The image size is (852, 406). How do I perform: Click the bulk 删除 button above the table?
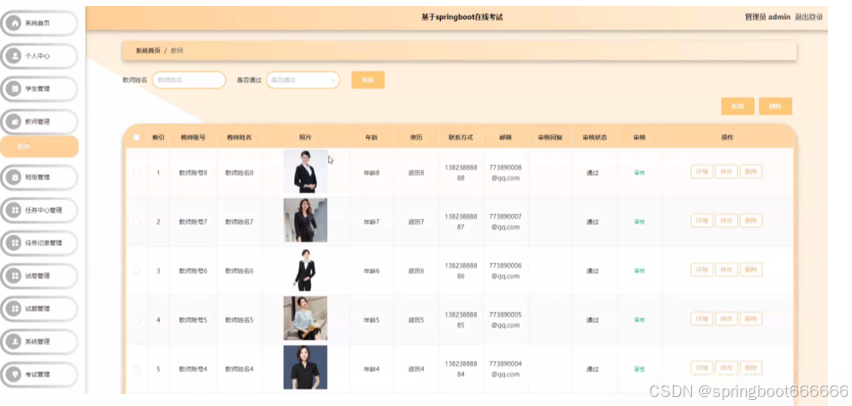(x=775, y=107)
